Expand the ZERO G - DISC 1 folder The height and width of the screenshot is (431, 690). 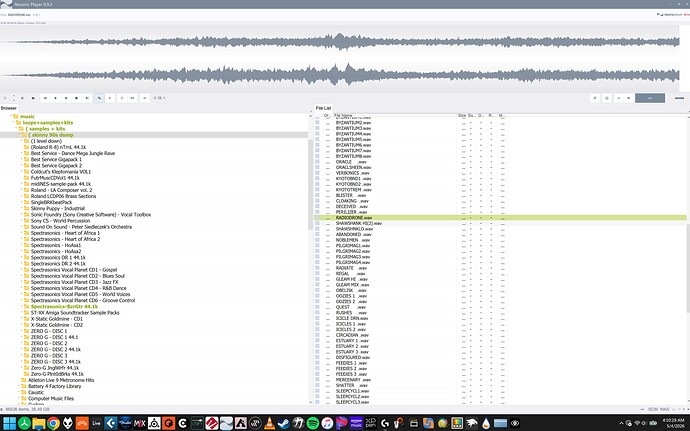pos(21,331)
